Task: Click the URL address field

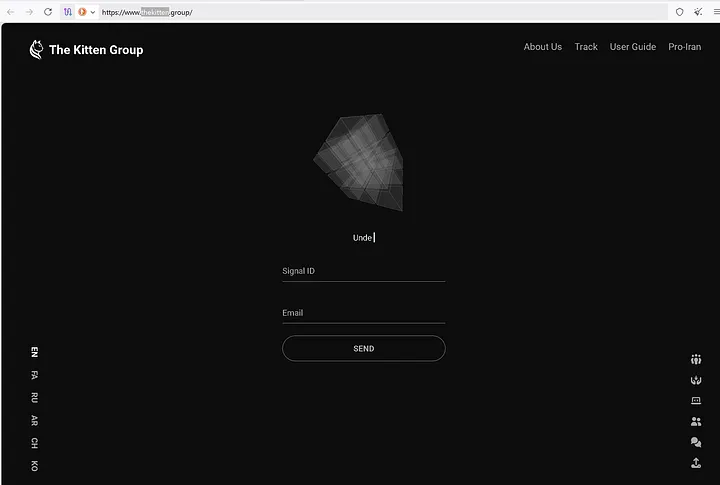Action: 383,12
